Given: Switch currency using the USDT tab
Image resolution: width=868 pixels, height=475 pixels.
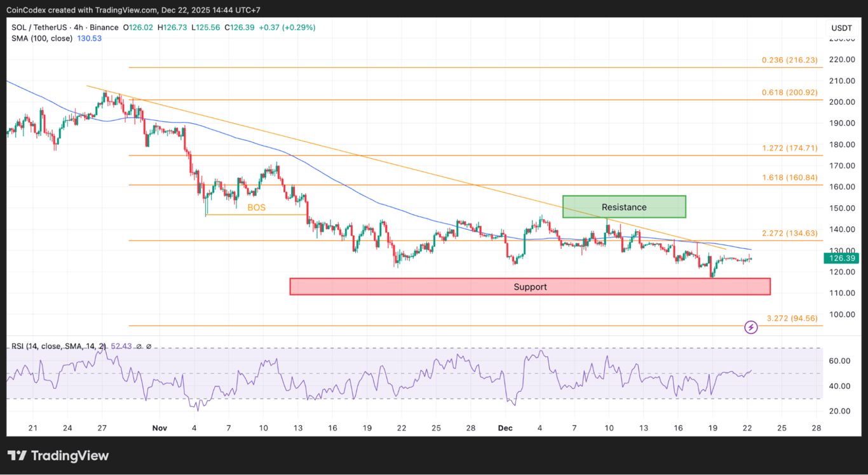Looking at the screenshot, I should point(841,28).
